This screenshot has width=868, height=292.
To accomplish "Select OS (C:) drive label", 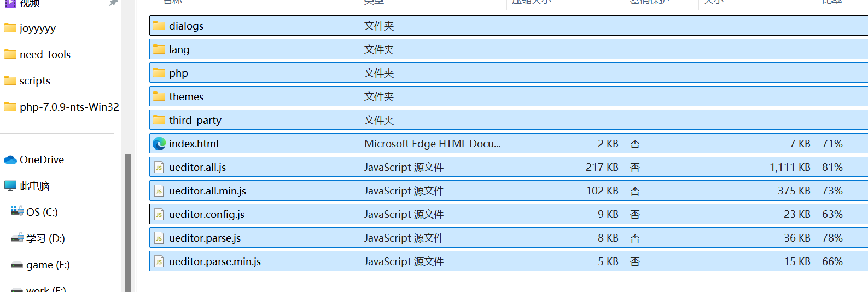I will (42, 212).
